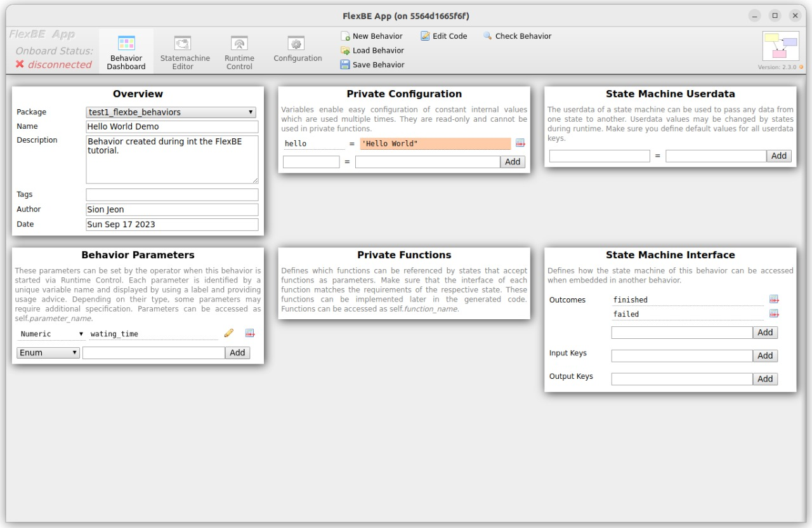The height and width of the screenshot is (528, 812).
Task: Minimize the FlexBE App window
Action: (754, 15)
